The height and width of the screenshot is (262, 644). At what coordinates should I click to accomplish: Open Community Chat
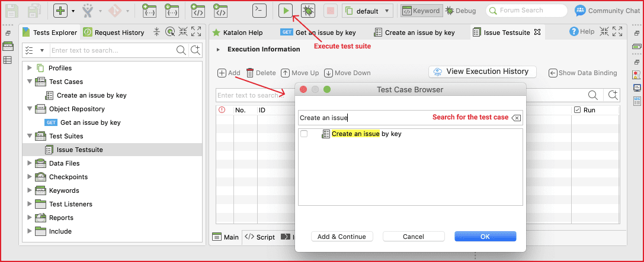(x=607, y=11)
